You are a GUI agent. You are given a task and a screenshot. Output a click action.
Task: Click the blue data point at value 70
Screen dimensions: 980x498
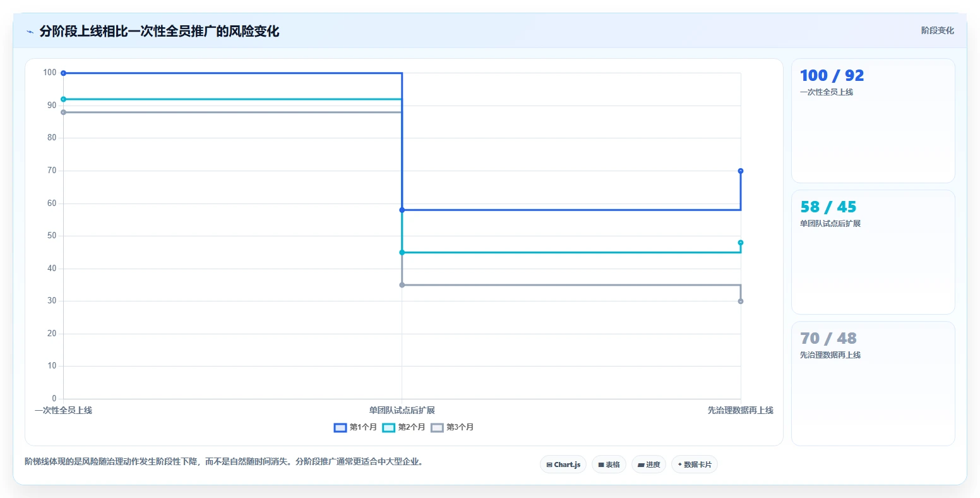coord(741,171)
